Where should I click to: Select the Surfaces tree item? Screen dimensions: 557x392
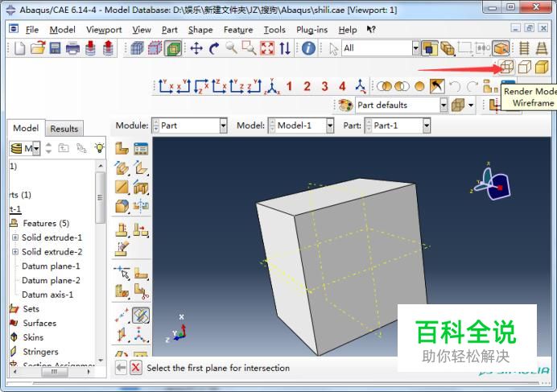click(x=39, y=323)
